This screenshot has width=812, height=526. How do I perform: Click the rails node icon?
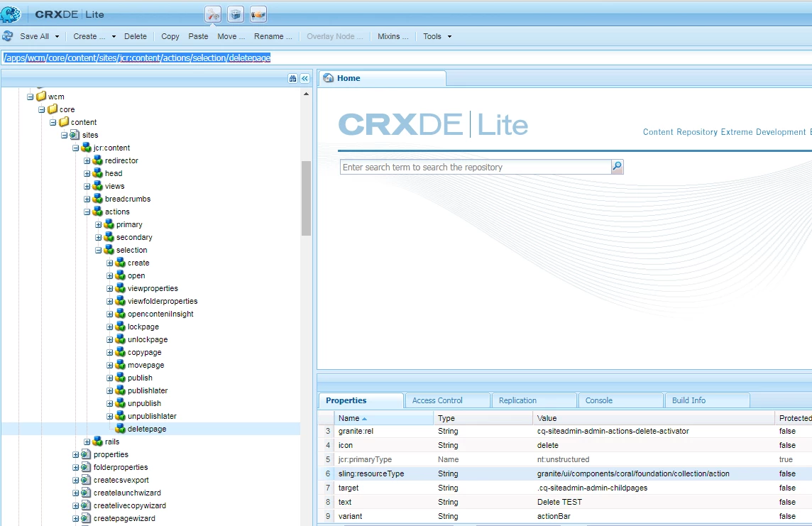click(x=98, y=442)
